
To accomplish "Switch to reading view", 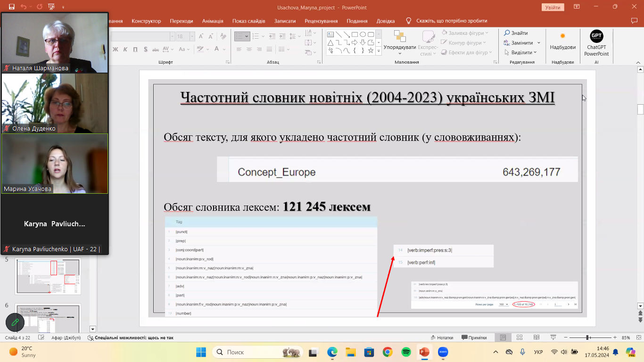I will 536,337.
